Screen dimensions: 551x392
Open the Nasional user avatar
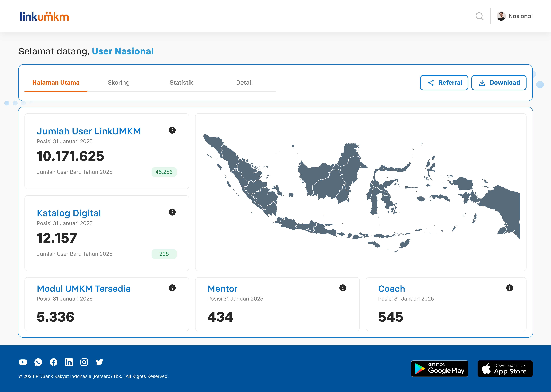[x=501, y=16]
